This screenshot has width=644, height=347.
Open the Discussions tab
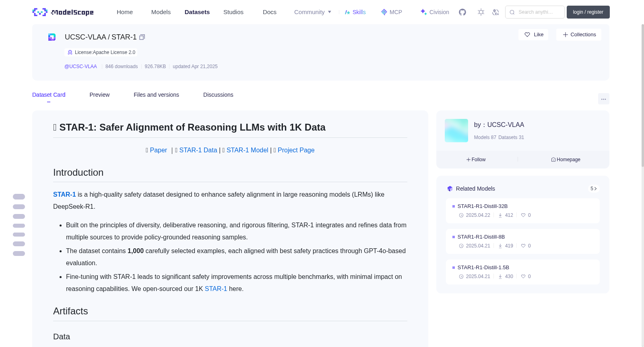[x=218, y=95]
